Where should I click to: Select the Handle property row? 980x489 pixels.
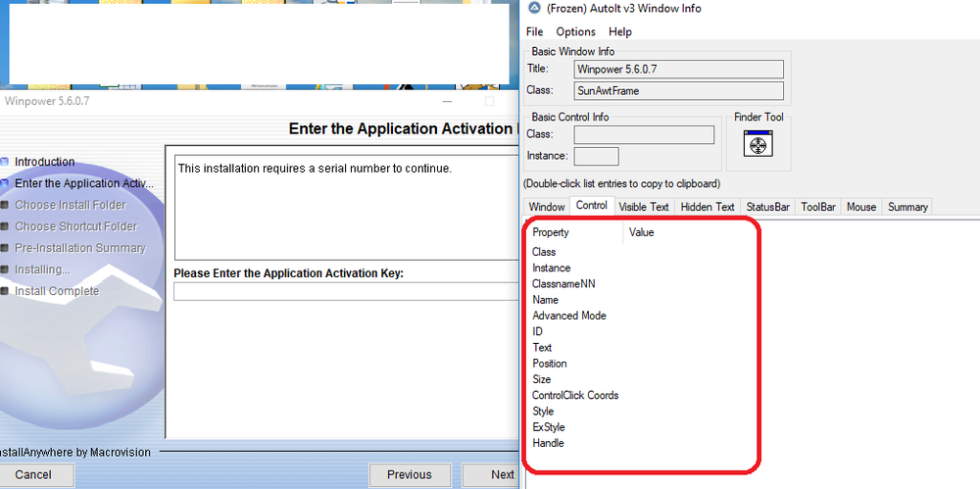tap(548, 443)
